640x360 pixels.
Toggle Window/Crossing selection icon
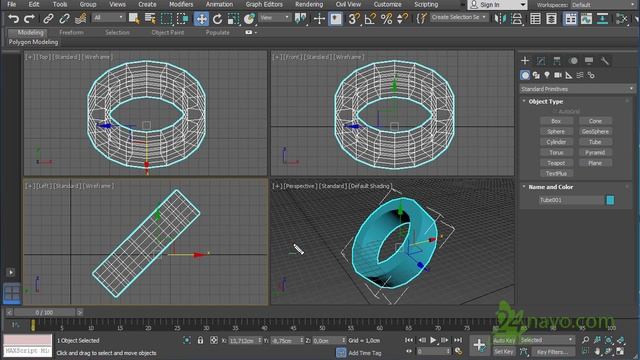(x=182, y=19)
